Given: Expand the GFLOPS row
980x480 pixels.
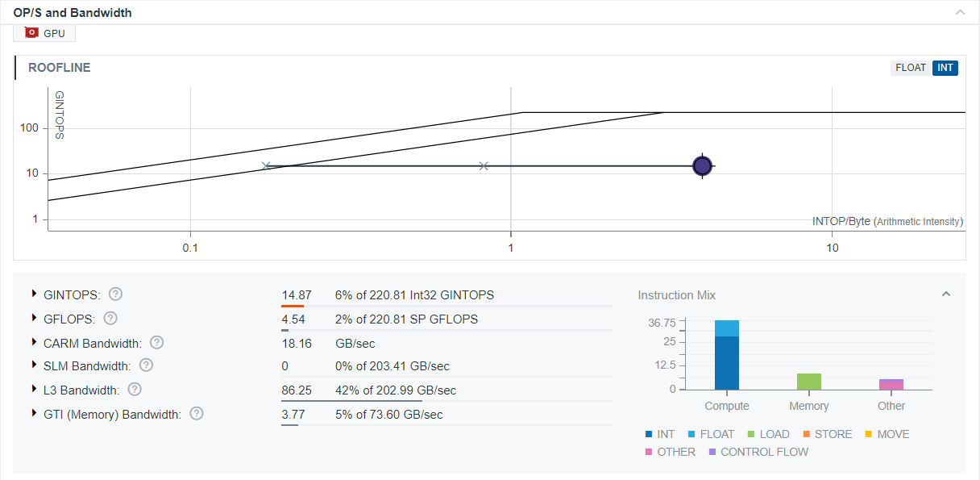Looking at the screenshot, I should tap(35, 318).
